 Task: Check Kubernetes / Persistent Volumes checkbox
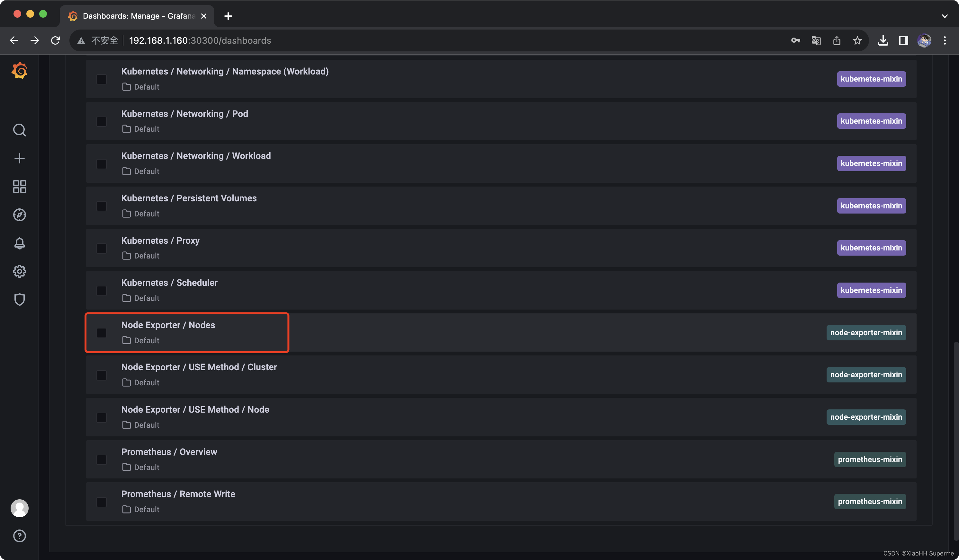click(102, 206)
